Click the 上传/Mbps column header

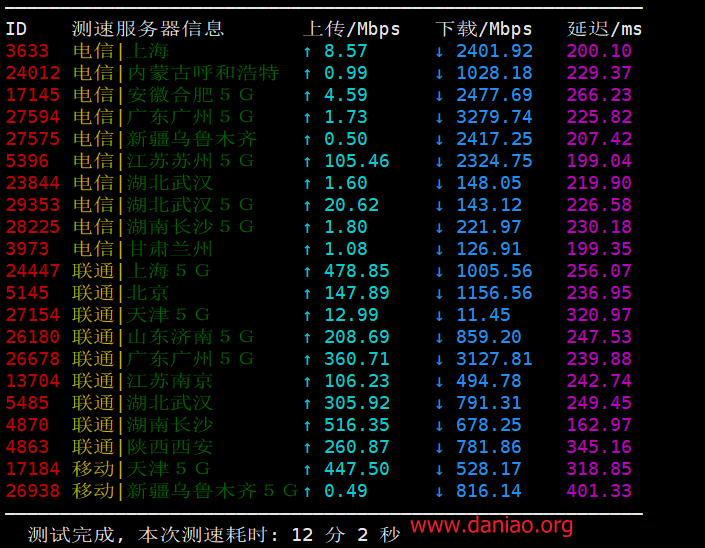pos(351,29)
